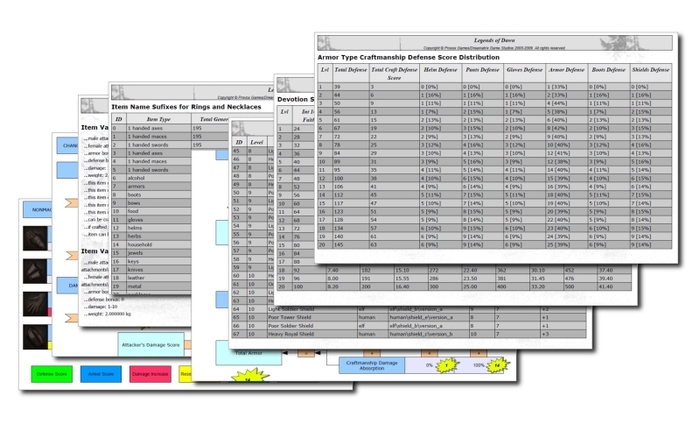Click Total Defense value 145 in armor table

(x=351, y=245)
